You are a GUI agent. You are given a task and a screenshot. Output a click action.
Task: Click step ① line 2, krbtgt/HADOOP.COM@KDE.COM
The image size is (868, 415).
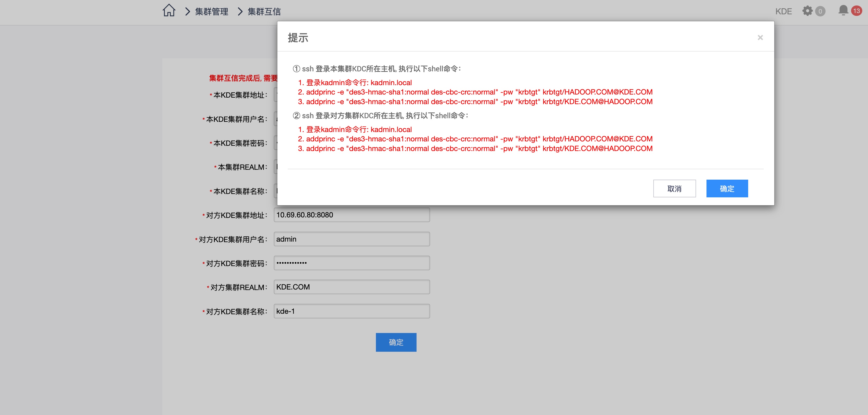[475, 92]
